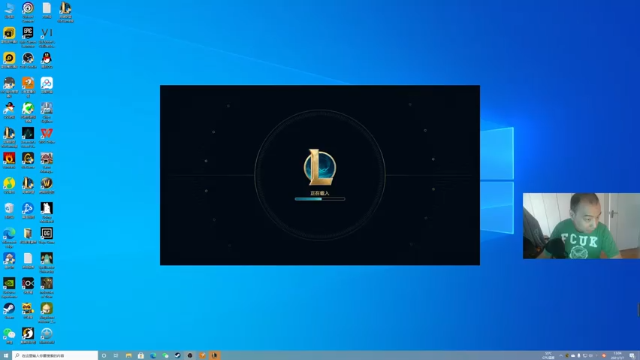
Task: Select the Microsoft Edge shortcut on the desktop
Action: coord(9,233)
